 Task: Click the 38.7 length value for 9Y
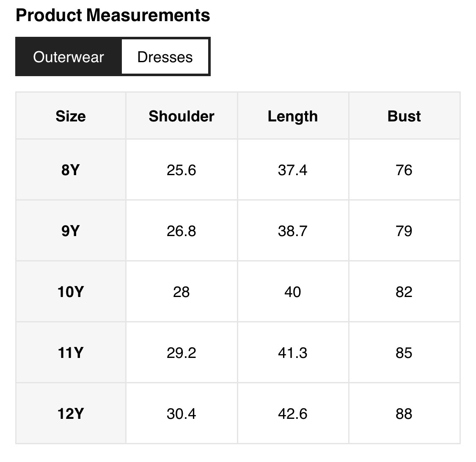click(x=293, y=231)
